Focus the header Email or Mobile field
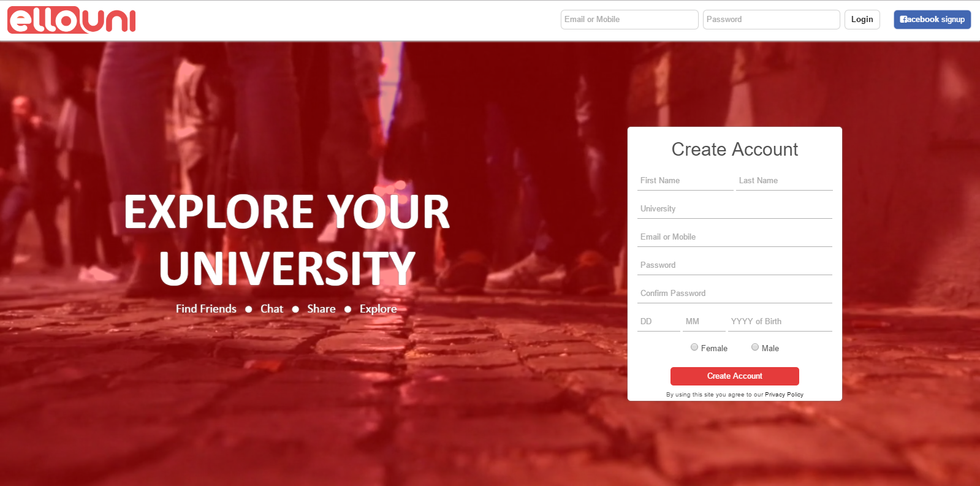This screenshot has height=486, width=980. click(x=629, y=20)
